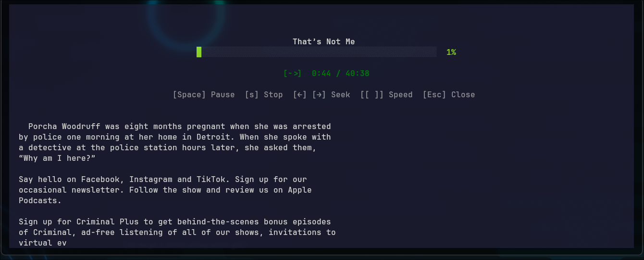Click the Seek label
The width and height of the screenshot is (644, 260).
coord(341,95)
